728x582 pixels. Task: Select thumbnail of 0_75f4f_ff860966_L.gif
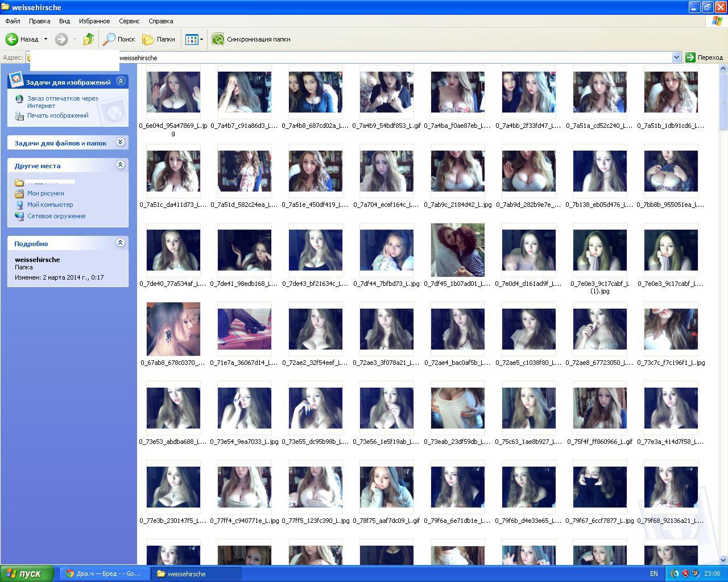[x=600, y=408]
